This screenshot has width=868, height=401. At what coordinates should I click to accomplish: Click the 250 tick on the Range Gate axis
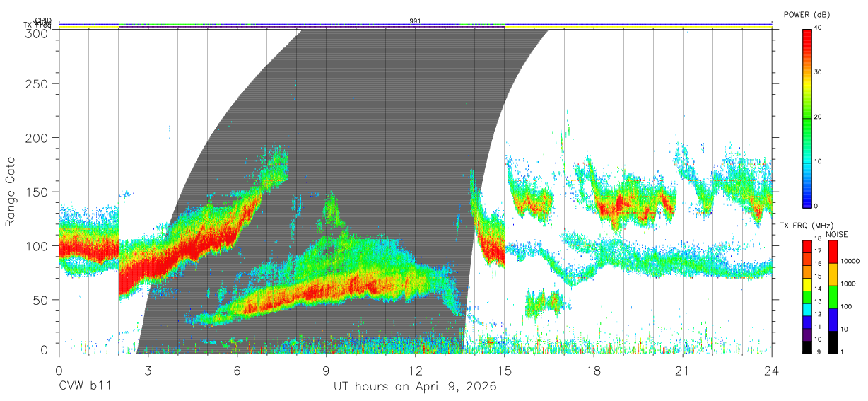[x=38, y=83]
